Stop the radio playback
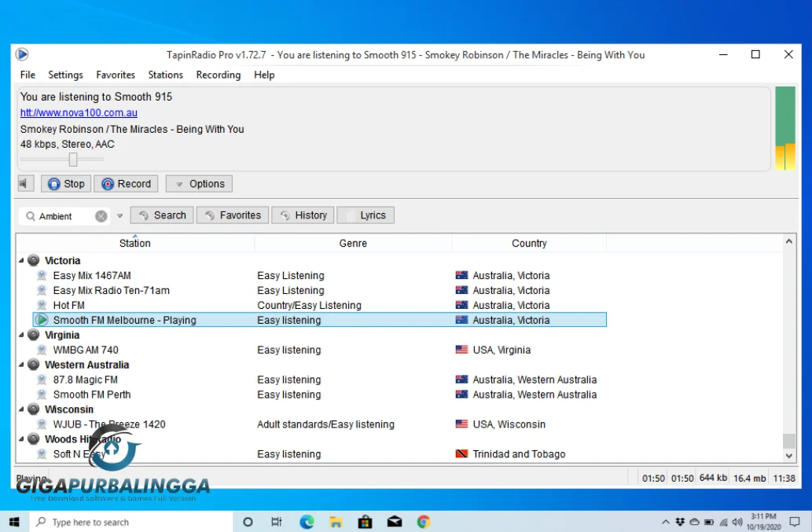 pos(66,184)
